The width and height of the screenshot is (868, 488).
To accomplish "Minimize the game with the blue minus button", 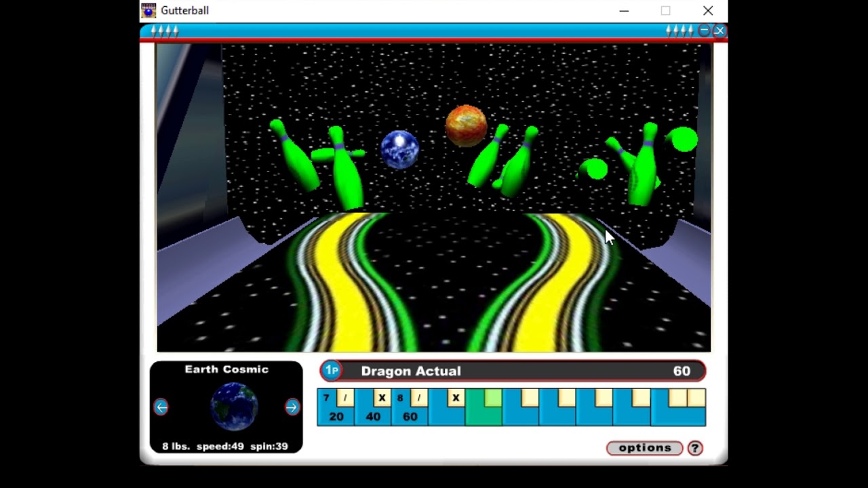I will click(x=704, y=30).
